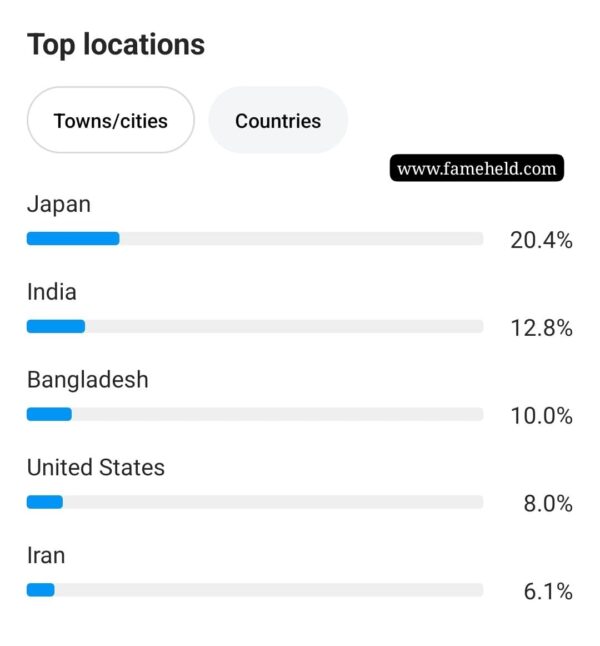
Task: Select the Countries tab
Action: click(x=278, y=120)
